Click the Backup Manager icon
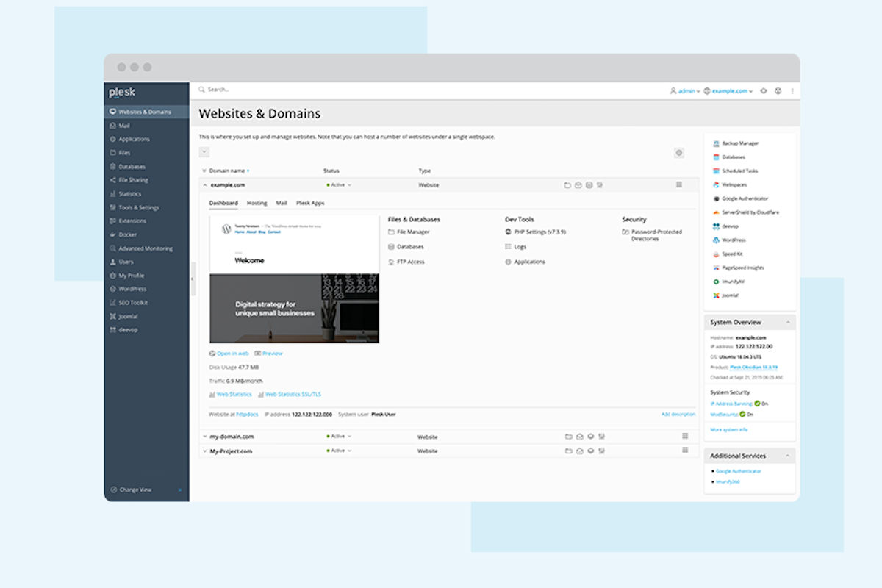This screenshot has height=588, width=882. (716, 143)
